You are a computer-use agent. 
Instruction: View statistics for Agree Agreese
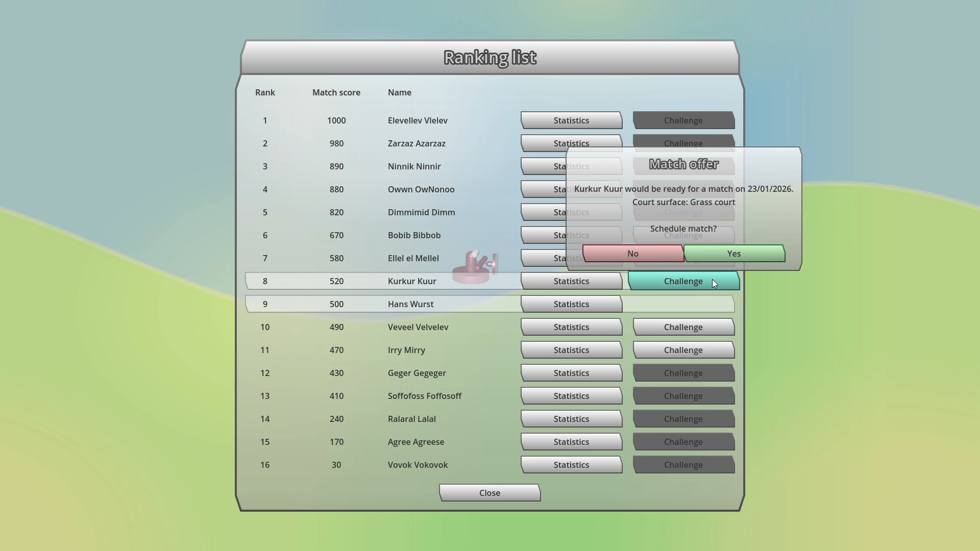571,442
